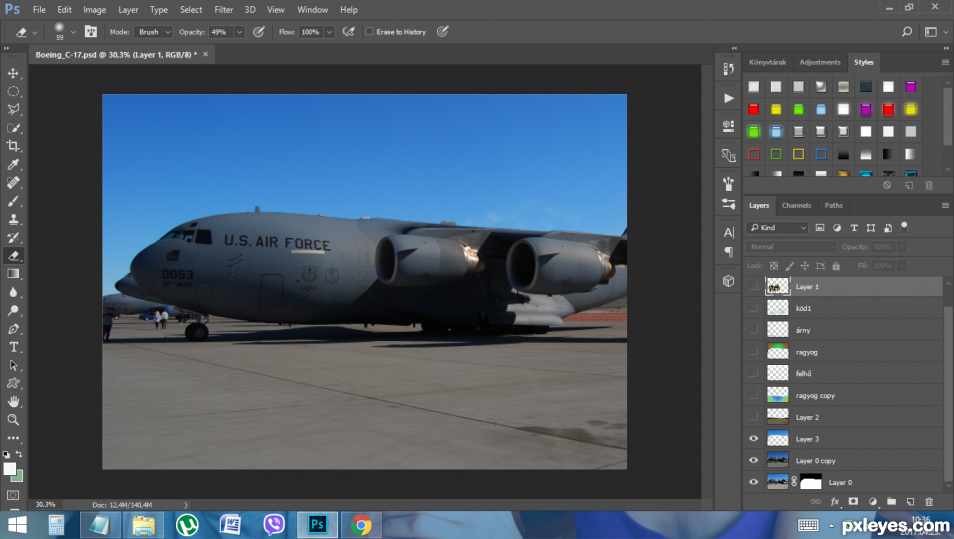The width and height of the screenshot is (954, 539).
Task: Open Flow 100% dropdown arrow
Action: (x=329, y=32)
